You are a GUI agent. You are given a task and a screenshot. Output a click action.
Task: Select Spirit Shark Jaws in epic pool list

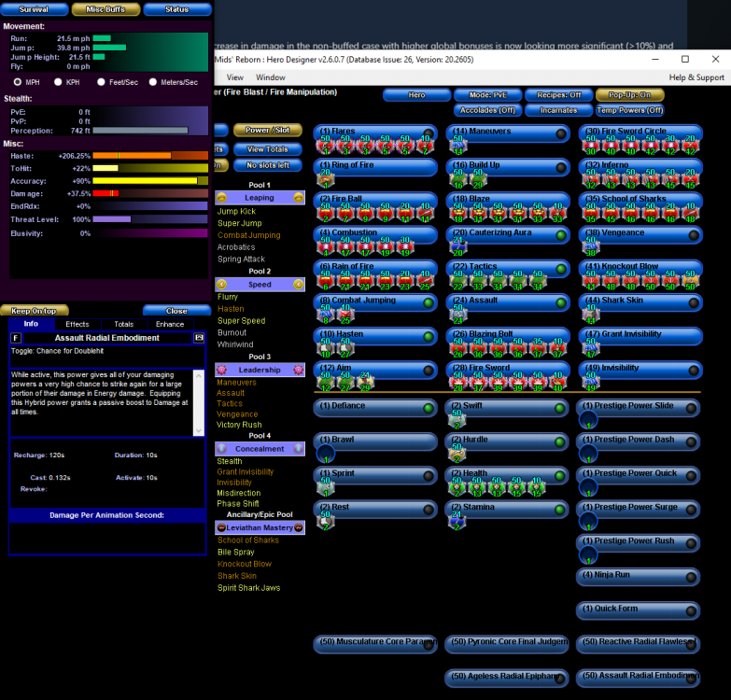pyautogui.click(x=249, y=588)
